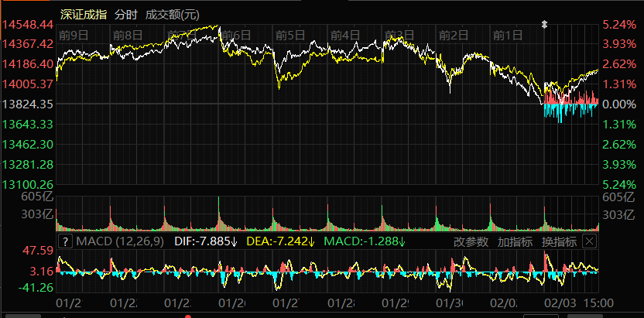Screen dimensions: 644x318
Task: Select the 前5日 day marker
Action: pyautogui.click(x=291, y=35)
